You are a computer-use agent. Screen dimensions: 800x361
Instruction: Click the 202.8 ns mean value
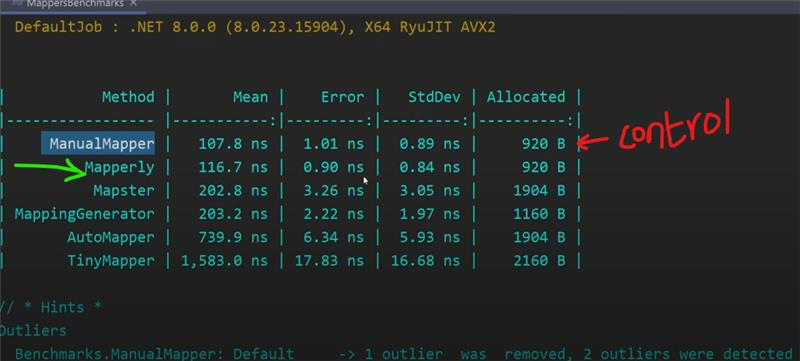[233, 191]
